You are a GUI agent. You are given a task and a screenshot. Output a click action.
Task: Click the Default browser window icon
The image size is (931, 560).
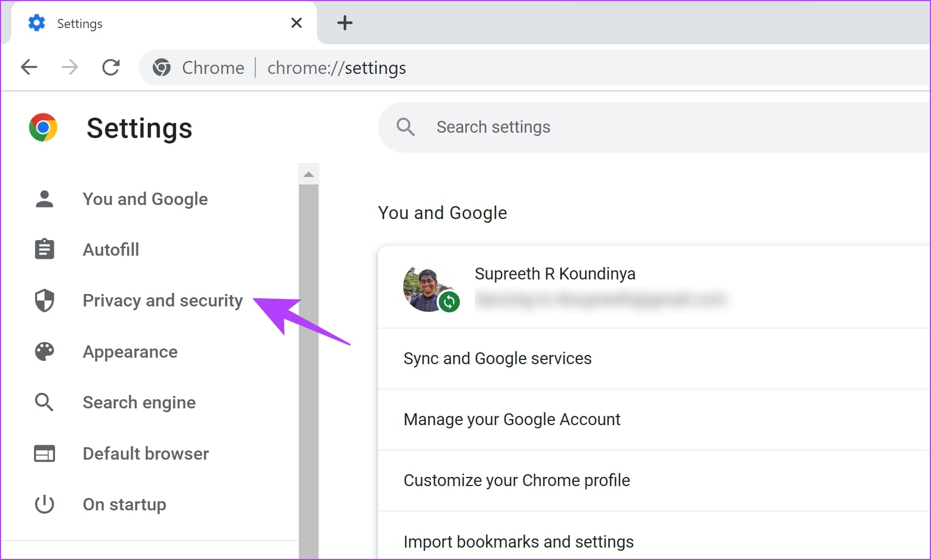coord(44,454)
